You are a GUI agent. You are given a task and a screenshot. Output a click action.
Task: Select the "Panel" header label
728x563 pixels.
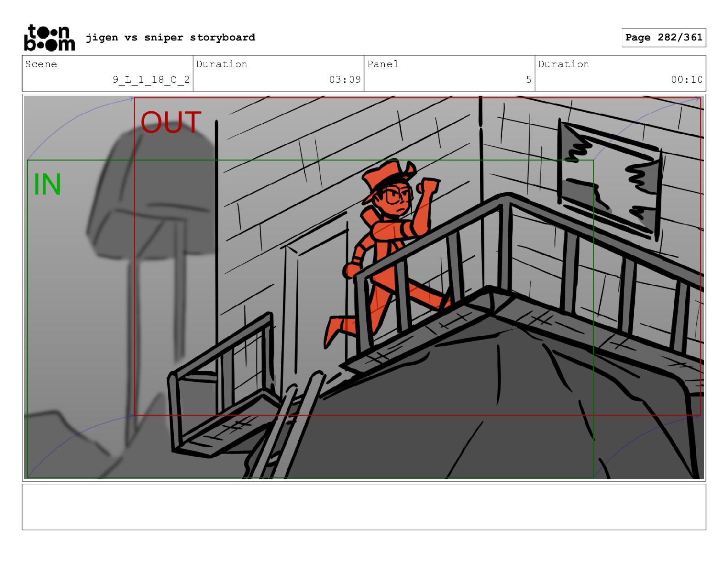(x=383, y=64)
